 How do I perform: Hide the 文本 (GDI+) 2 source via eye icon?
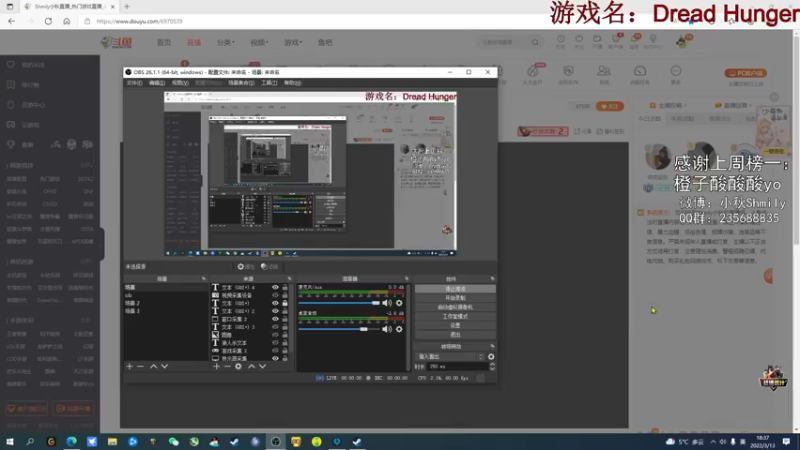(275, 311)
